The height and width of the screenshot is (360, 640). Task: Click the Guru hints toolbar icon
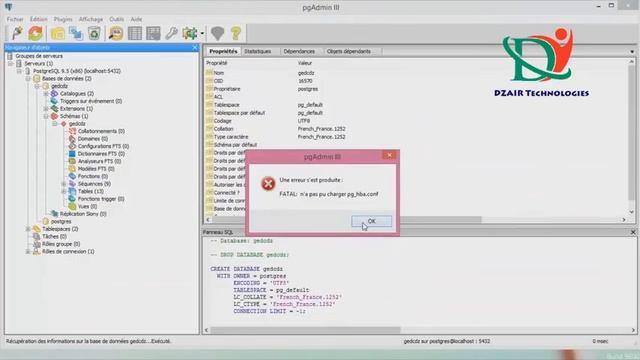pos(218,33)
